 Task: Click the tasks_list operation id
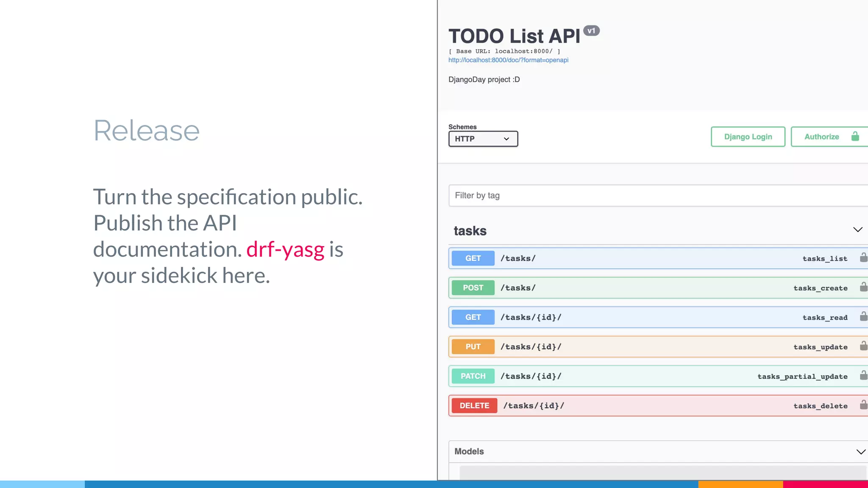click(x=825, y=259)
